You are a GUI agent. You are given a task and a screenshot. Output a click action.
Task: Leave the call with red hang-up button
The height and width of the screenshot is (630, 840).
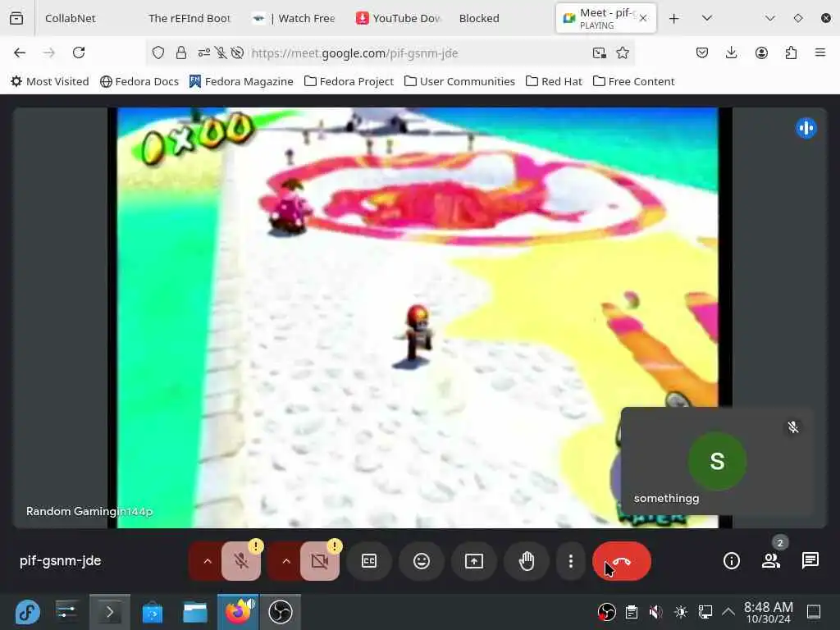(x=622, y=561)
